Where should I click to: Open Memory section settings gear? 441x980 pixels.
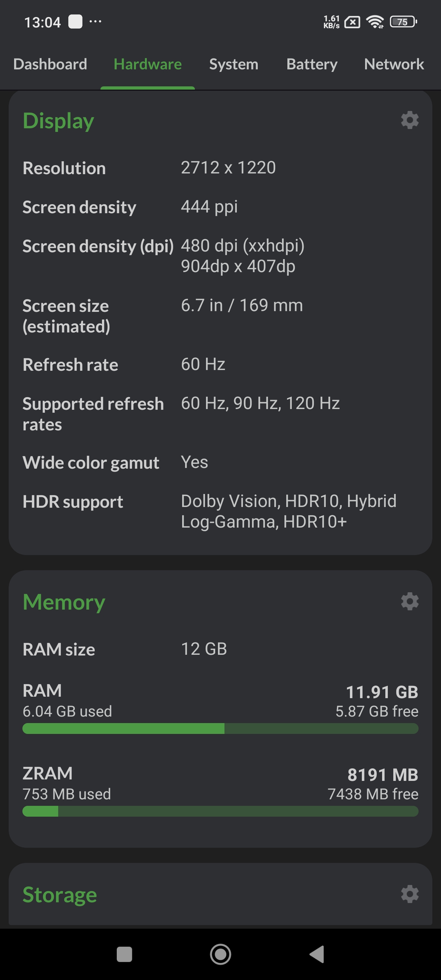click(410, 601)
